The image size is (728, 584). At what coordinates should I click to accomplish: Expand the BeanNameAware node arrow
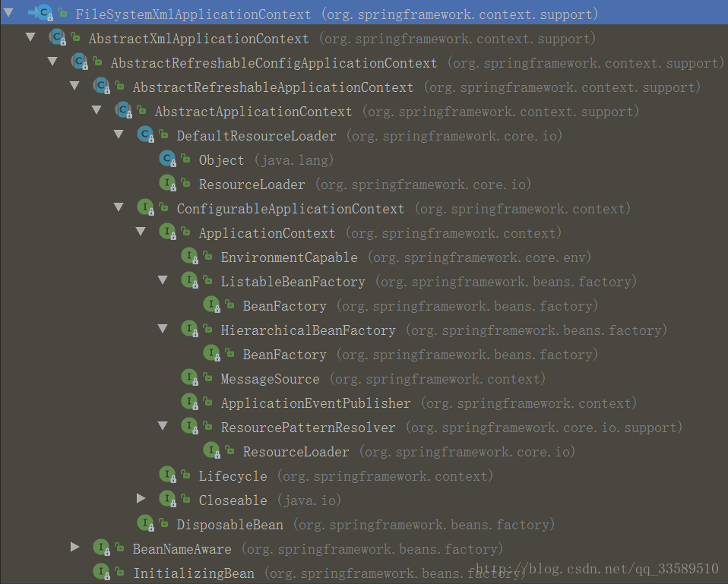tap(74, 547)
